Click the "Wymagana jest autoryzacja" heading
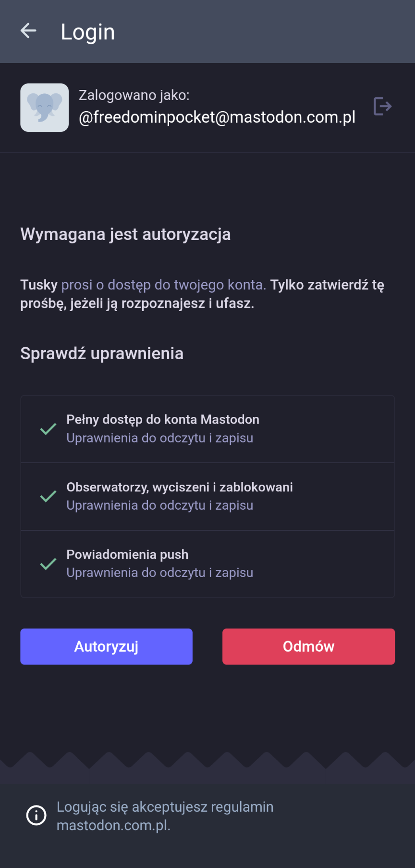The image size is (415, 868). tap(125, 234)
